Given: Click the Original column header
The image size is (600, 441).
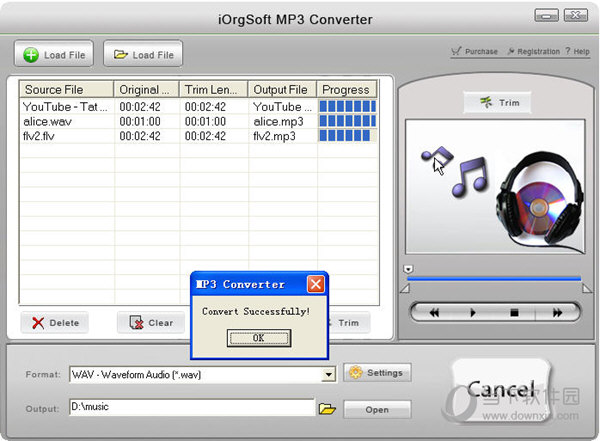Looking at the screenshot, I should (147, 90).
